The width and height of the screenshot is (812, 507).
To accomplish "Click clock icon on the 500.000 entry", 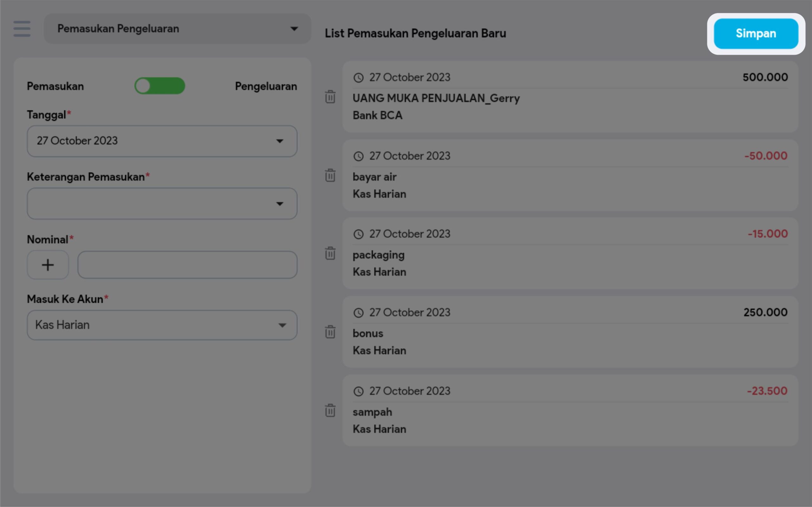I will [358, 78].
